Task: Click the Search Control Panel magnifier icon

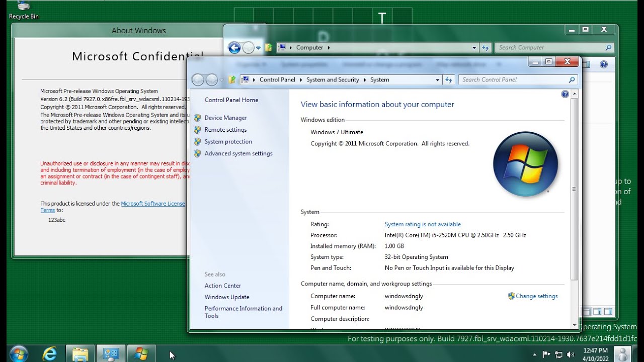Action: 572,79
